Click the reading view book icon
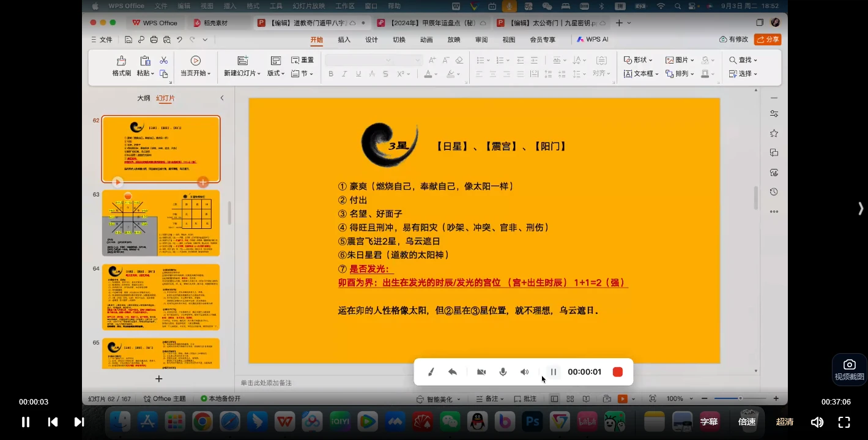 pos(586,399)
